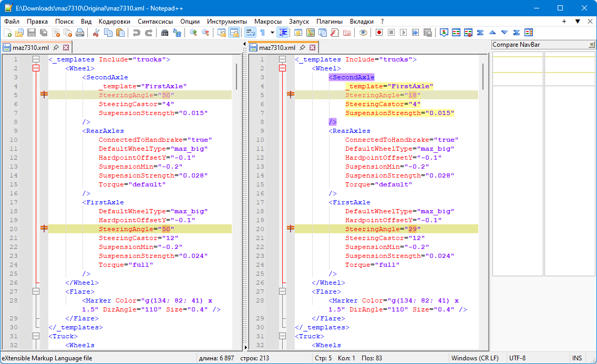This screenshot has height=364, width=597.
Task: Click the Zoom In magnifier icon
Action: point(193,33)
